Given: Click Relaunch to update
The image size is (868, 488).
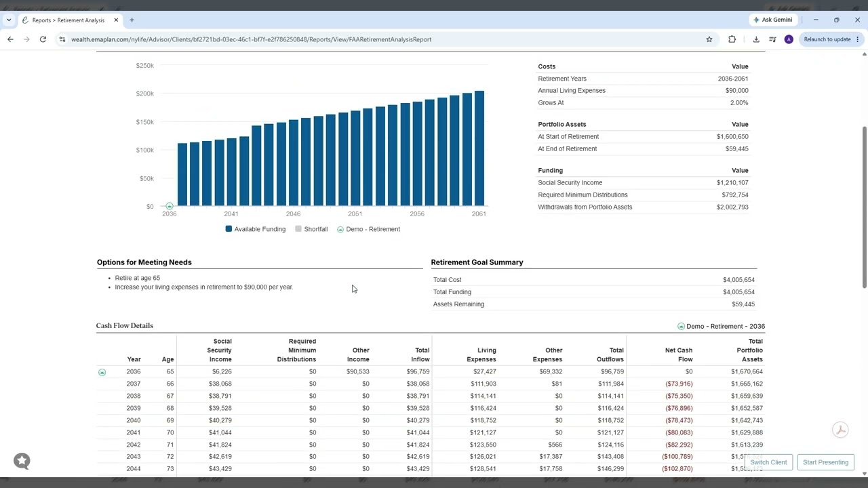Looking at the screenshot, I should (x=827, y=39).
